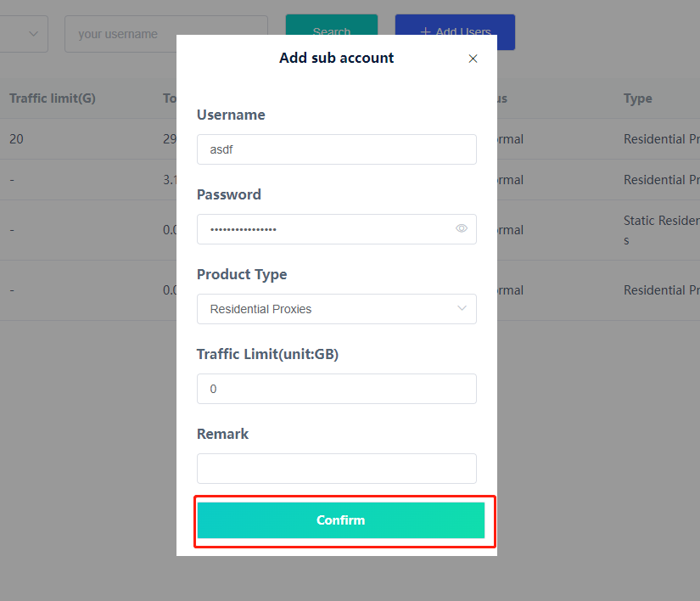This screenshot has height=601, width=700.
Task: Click the Static Residential type cell
Action: tap(662, 230)
